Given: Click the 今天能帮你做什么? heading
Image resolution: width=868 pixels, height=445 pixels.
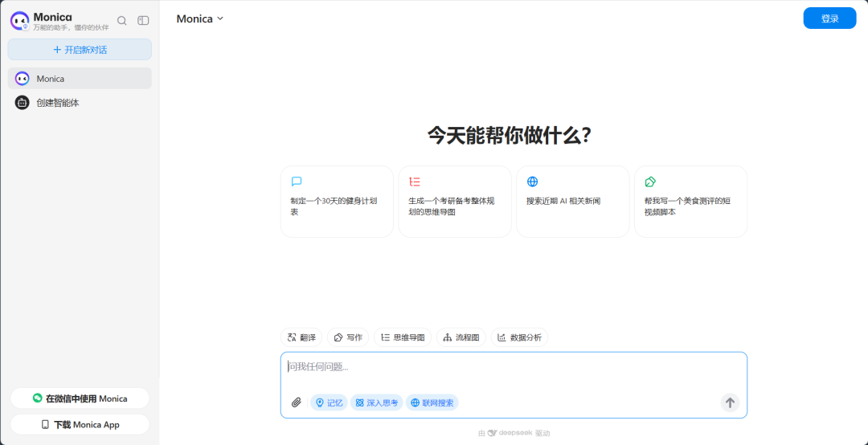Looking at the screenshot, I should pyautogui.click(x=510, y=136).
